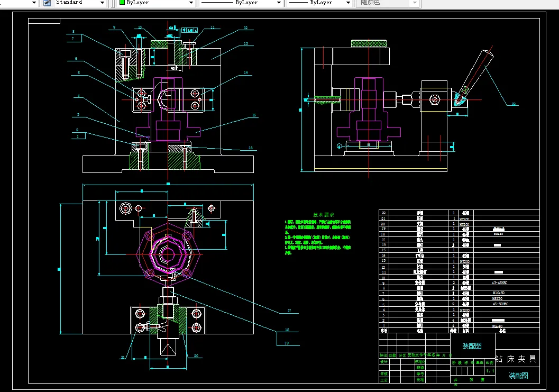Viewport: 559px width, 392px height.
Task: Select callout number 18 near top view
Action: click(x=287, y=330)
